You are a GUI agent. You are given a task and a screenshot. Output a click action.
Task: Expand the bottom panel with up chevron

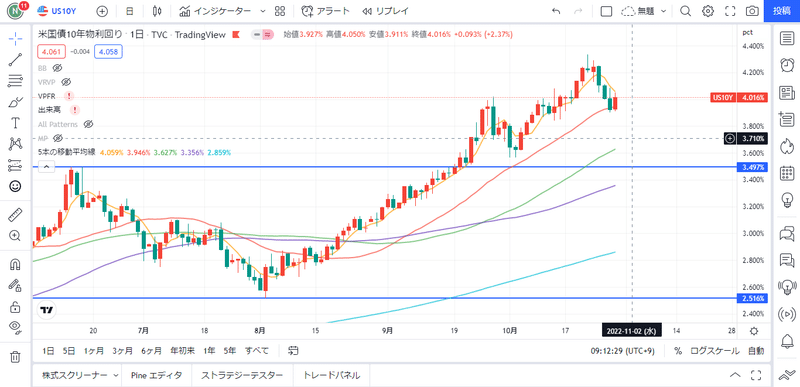[x=735, y=376]
